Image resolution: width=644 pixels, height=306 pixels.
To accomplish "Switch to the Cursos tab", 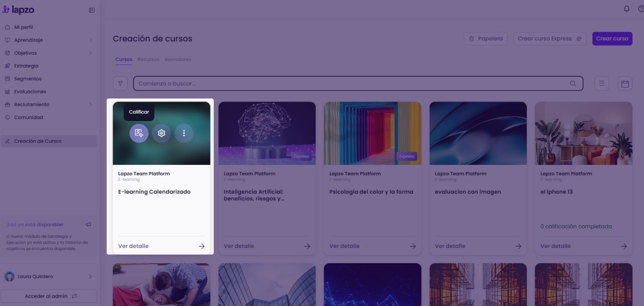I will tap(124, 59).
